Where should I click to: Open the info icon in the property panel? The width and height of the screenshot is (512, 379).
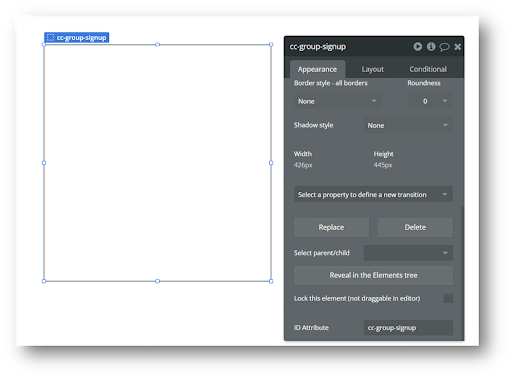tap(431, 46)
